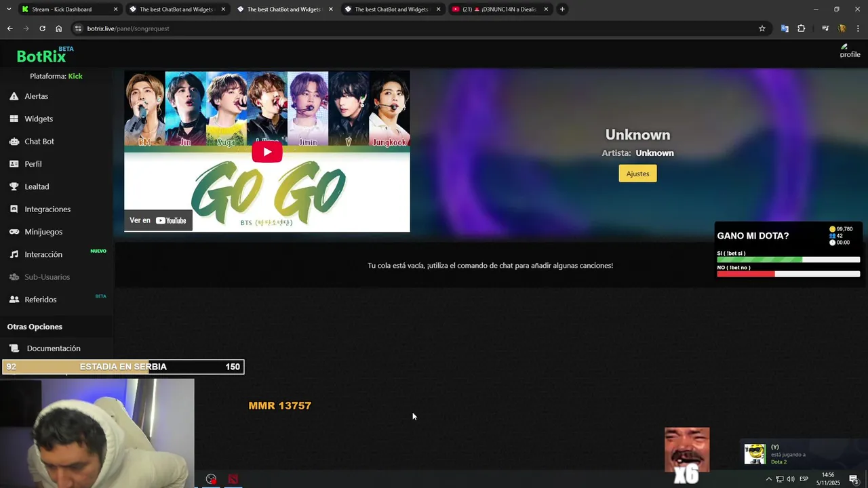Click the Artista: Unknown label

pos(637,153)
